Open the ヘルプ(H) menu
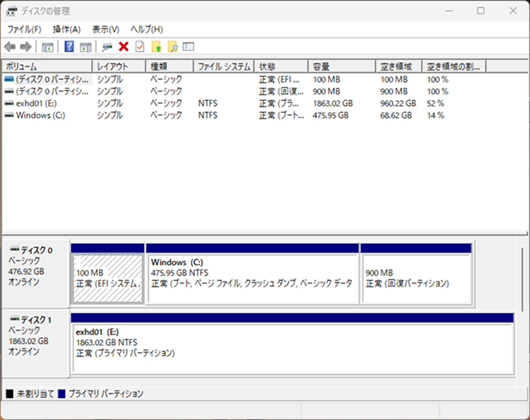The height and width of the screenshot is (420, 530). [x=146, y=29]
